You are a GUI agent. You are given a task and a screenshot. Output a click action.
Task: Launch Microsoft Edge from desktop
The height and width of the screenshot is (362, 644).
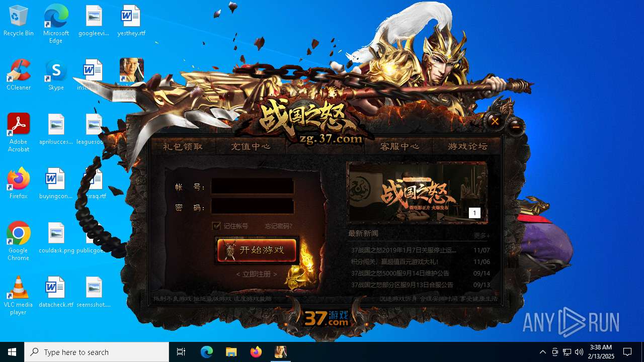tap(56, 24)
